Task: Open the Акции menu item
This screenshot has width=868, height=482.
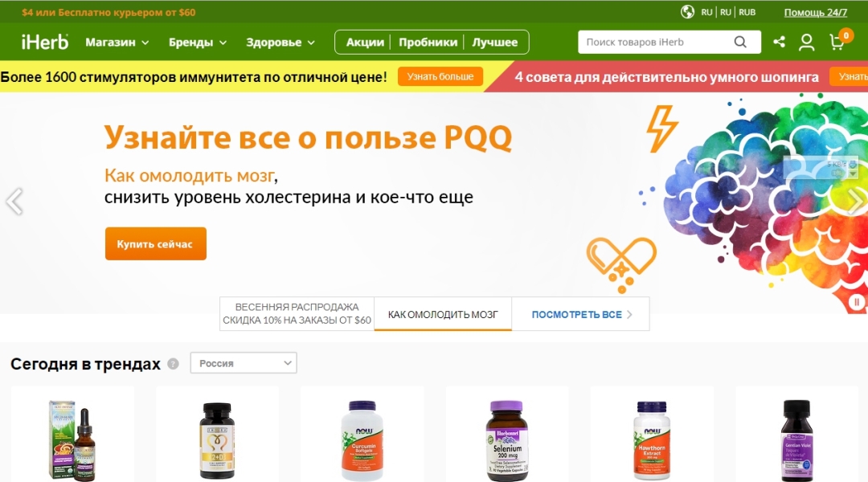Action: 365,42
